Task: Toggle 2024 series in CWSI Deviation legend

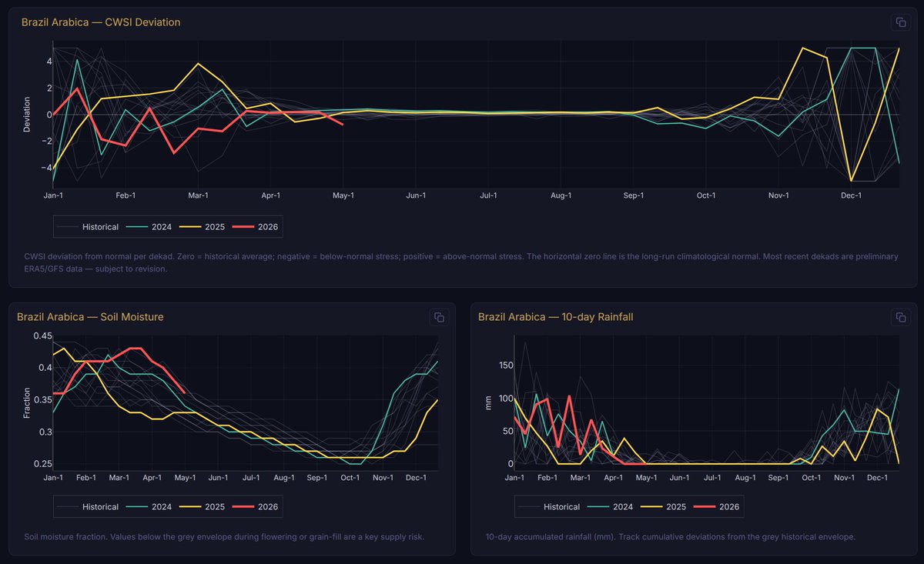Action: coord(149,227)
